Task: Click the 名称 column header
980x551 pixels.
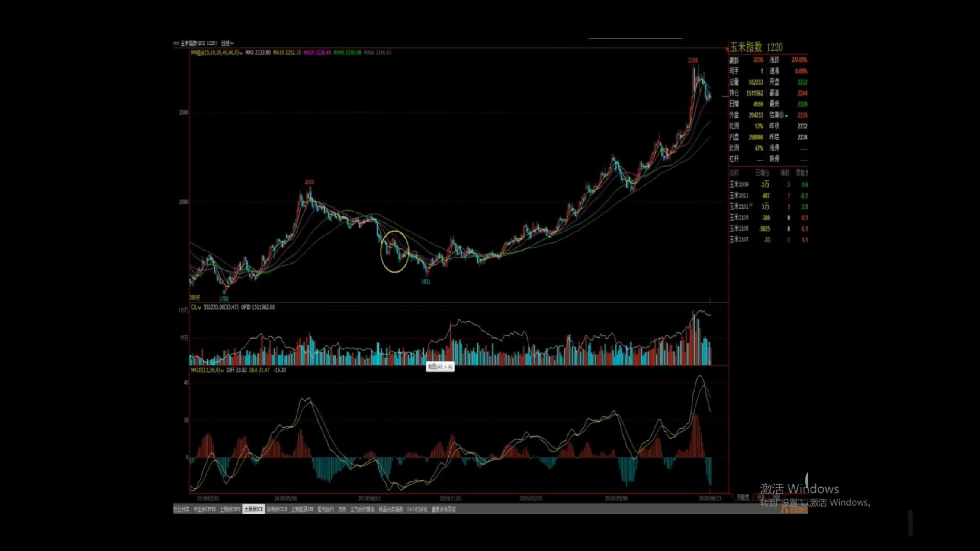Action: pos(734,173)
